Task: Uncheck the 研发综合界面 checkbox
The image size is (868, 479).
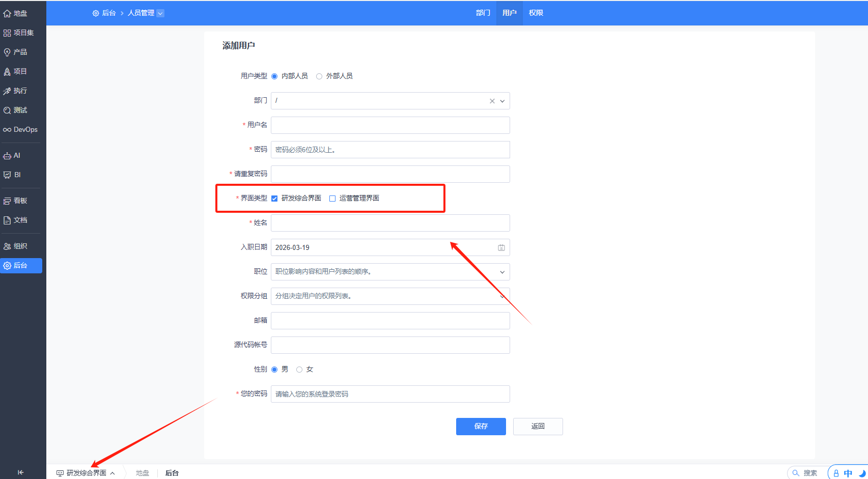Action: (x=274, y=199)
